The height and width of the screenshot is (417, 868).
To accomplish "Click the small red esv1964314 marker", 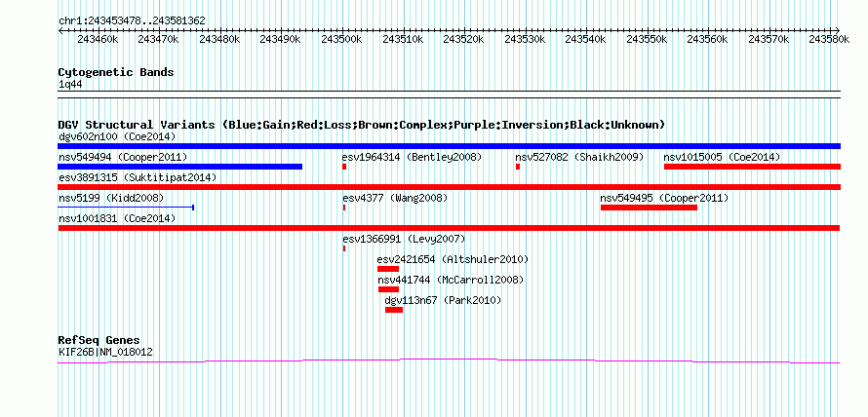I will point(344,167).
